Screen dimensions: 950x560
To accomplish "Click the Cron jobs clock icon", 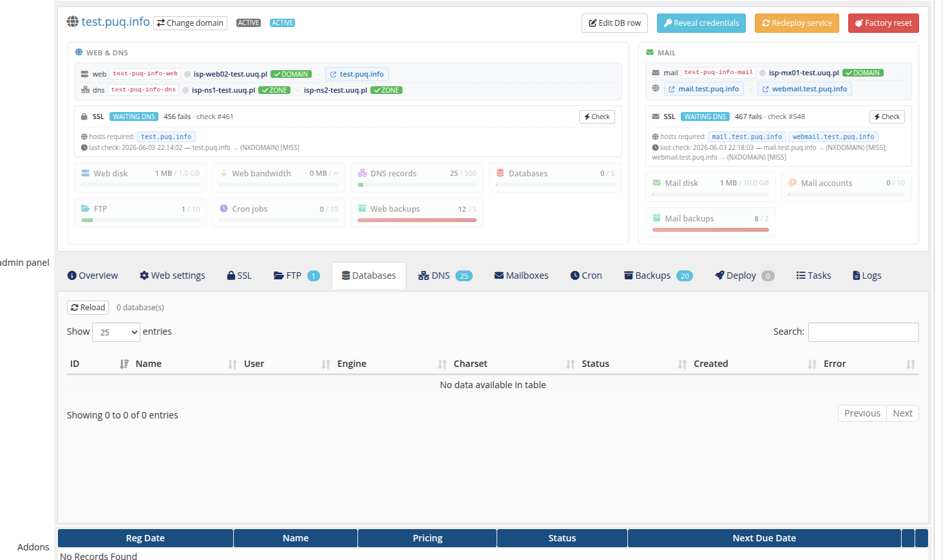I will (x=223, y=209).
